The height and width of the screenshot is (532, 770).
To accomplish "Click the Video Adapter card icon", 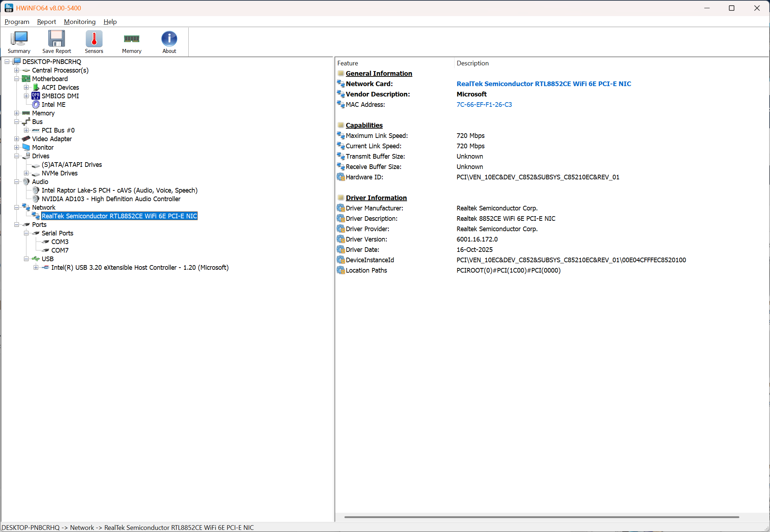I will [26, 139].
